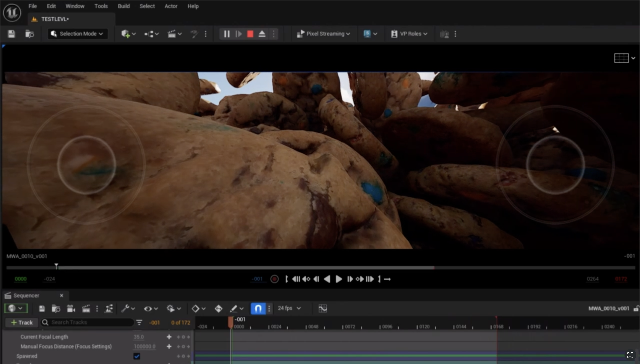Open the Tools menu
Viewport: 640px width, 364px height.
tap(101, 6)
